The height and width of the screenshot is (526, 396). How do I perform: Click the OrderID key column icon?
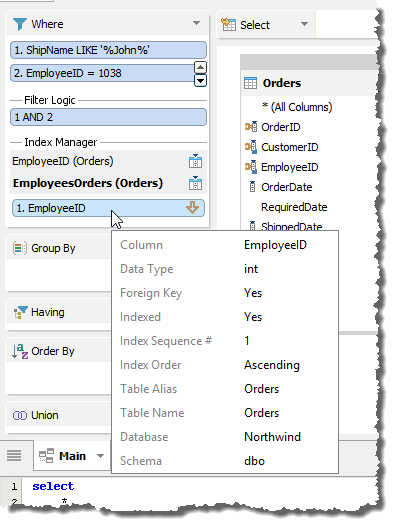pos(251,127)
